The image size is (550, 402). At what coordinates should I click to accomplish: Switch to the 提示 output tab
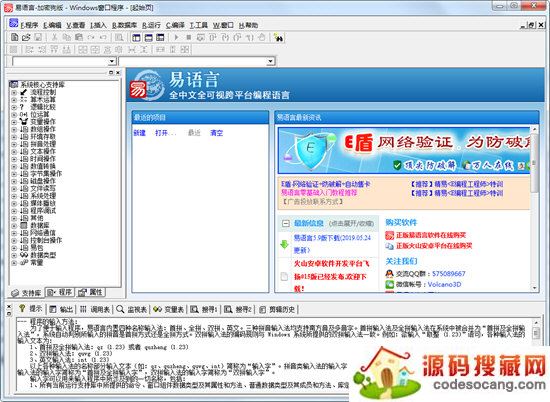pyautogui.click(x=31, y=309)
